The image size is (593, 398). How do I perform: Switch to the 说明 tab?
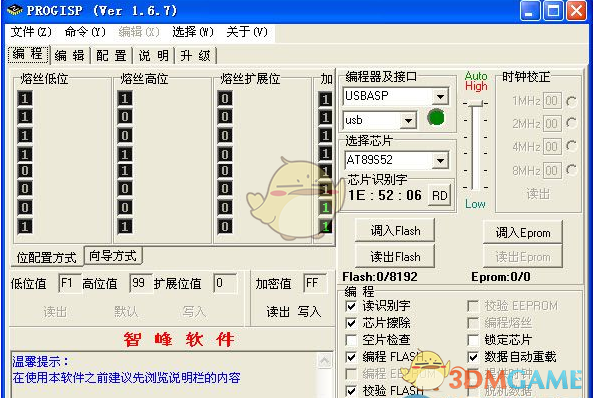[x=153, y=56]
